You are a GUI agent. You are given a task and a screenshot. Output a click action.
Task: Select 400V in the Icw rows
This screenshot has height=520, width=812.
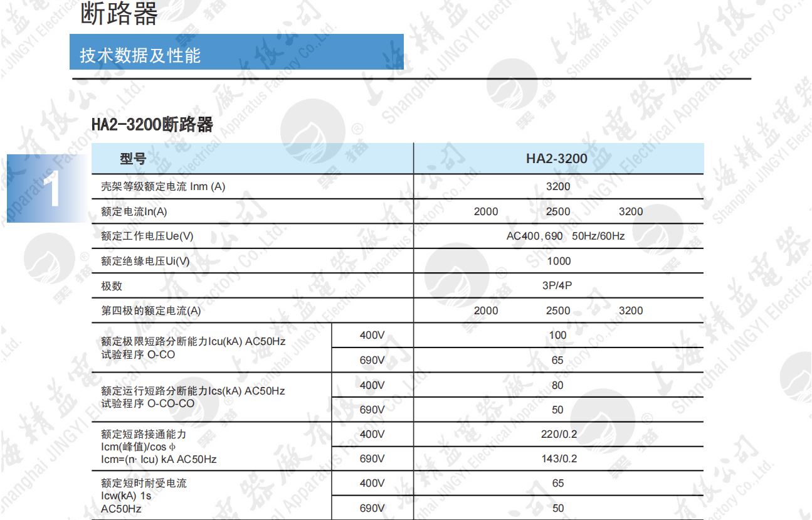372,484
